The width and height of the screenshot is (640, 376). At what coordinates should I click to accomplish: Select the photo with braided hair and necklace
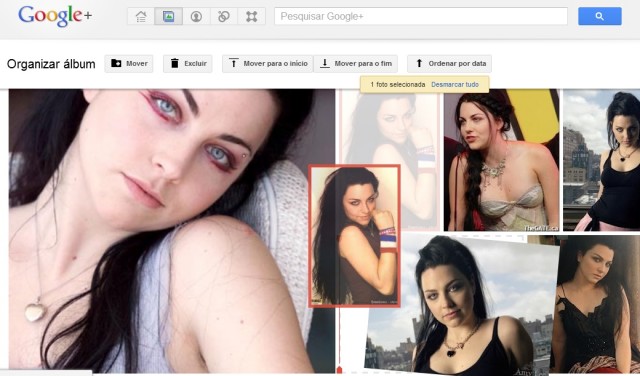tap(501, 160)
